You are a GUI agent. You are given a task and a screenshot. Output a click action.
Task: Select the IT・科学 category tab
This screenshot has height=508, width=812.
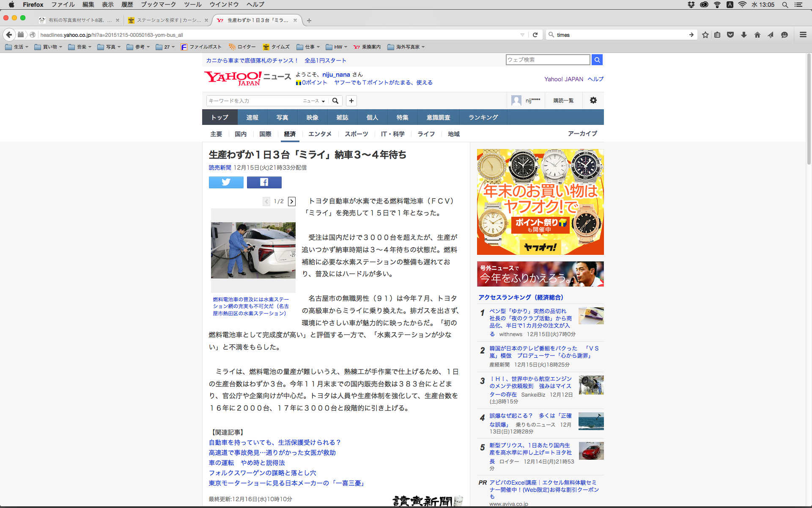pyautogui.click(x=392, y=134)
